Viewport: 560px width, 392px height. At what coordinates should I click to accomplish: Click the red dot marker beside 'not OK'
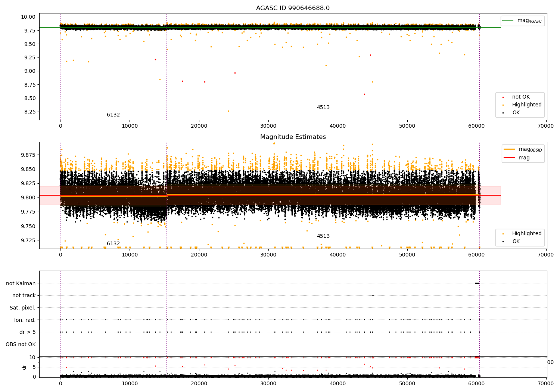coord(503,97)
